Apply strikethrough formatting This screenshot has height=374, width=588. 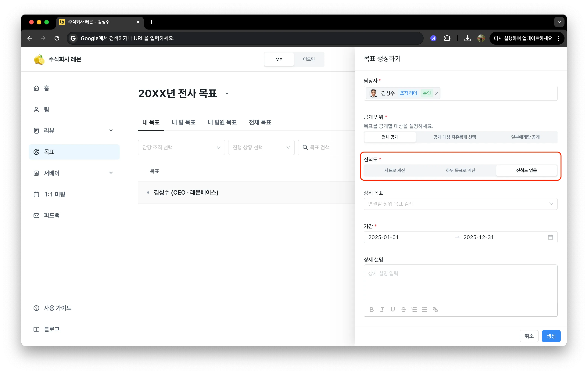[403, 310]
